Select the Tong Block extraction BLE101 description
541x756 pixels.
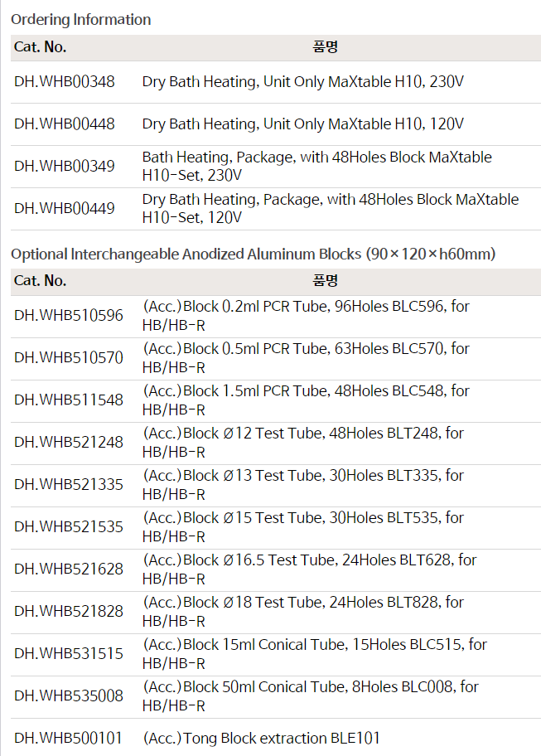tap(262, 738)
